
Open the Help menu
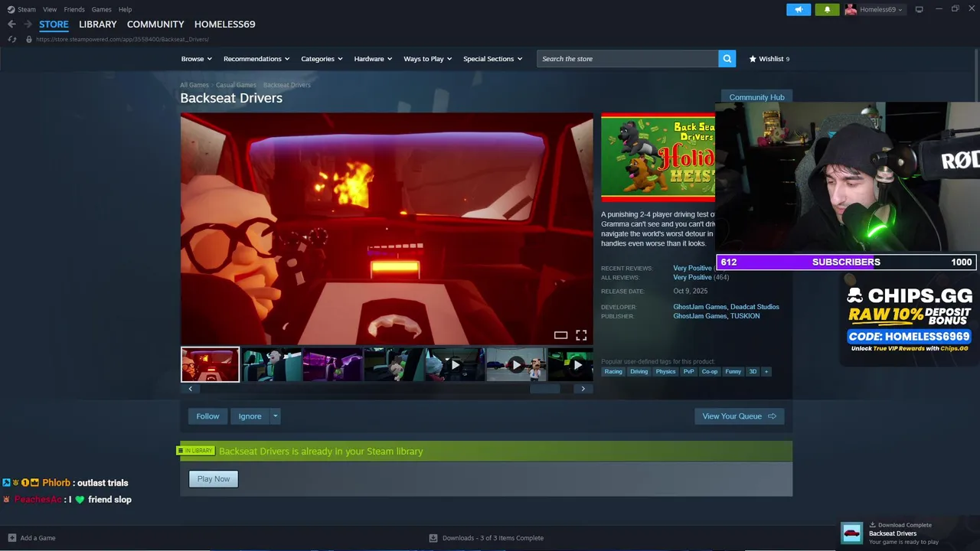click(x=125, y=9)
